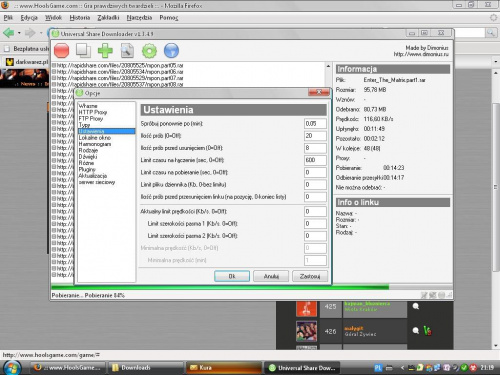Click the Spróbuj ponownie po (min) field

point(315,124)
